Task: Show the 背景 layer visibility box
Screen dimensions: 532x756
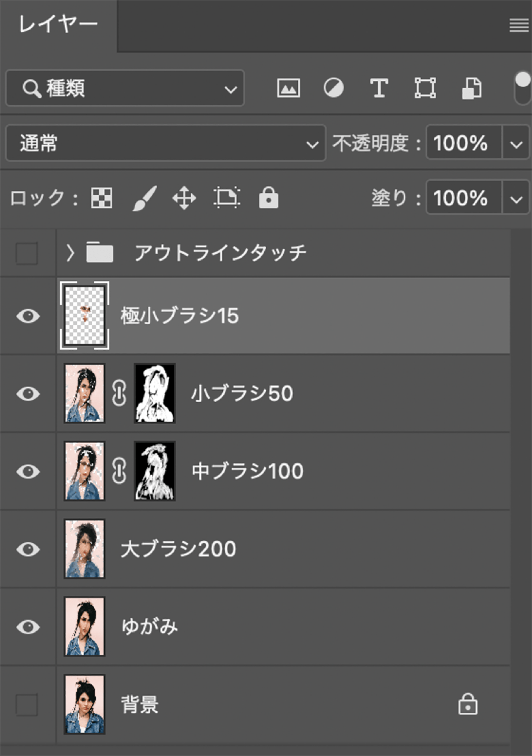Action: (x=27, y=705)
